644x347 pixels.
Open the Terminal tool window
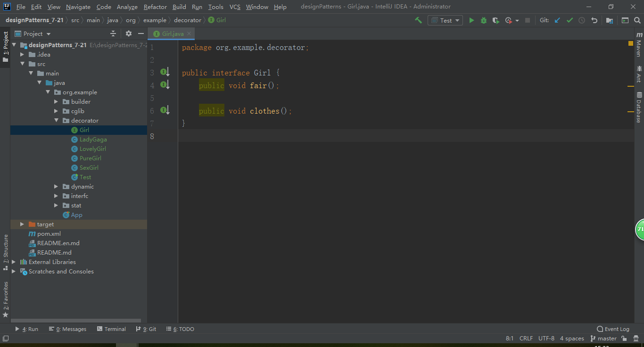pos(111,329)
